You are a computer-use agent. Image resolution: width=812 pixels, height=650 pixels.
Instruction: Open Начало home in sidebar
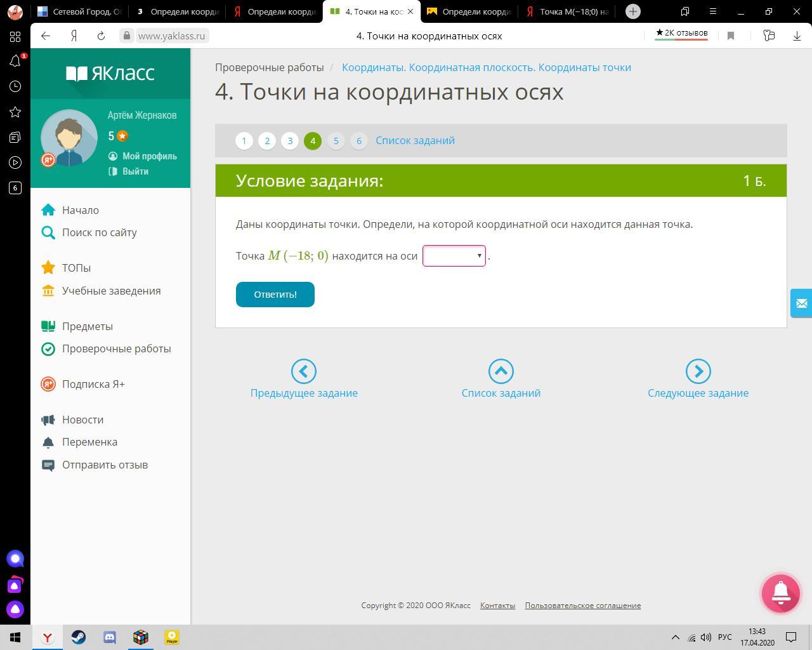coord(80,210)
